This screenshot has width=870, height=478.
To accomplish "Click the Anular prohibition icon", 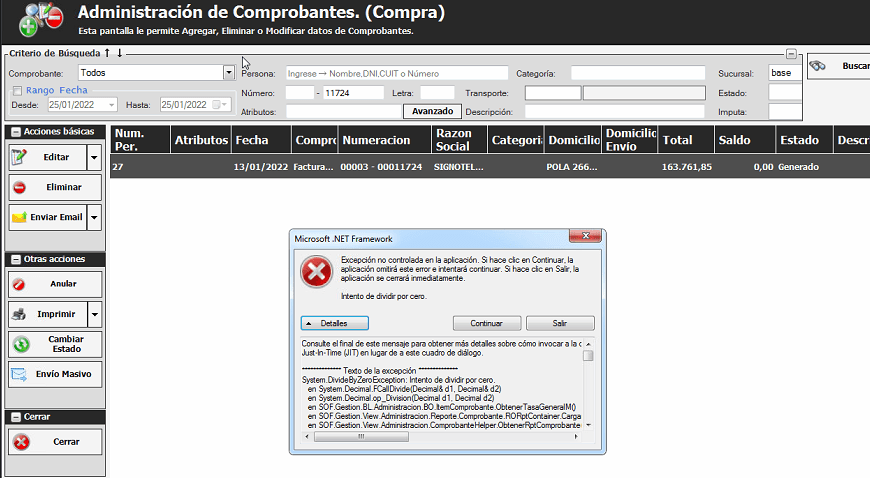I will coord(20,284).
